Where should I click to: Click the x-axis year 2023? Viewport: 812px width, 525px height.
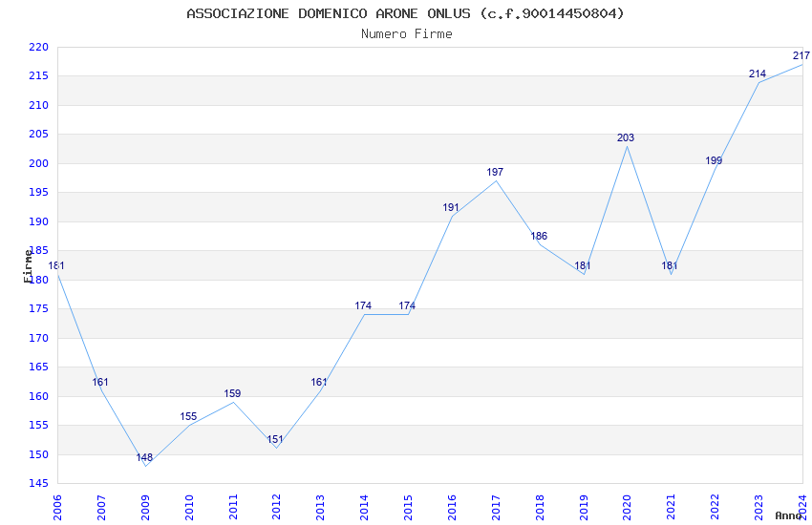point(759,508)
